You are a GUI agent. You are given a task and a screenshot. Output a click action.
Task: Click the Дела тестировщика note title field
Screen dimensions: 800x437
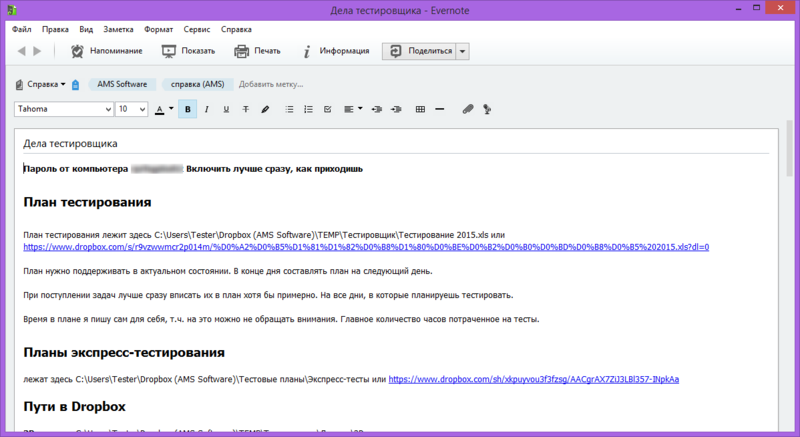coord(396,144)
